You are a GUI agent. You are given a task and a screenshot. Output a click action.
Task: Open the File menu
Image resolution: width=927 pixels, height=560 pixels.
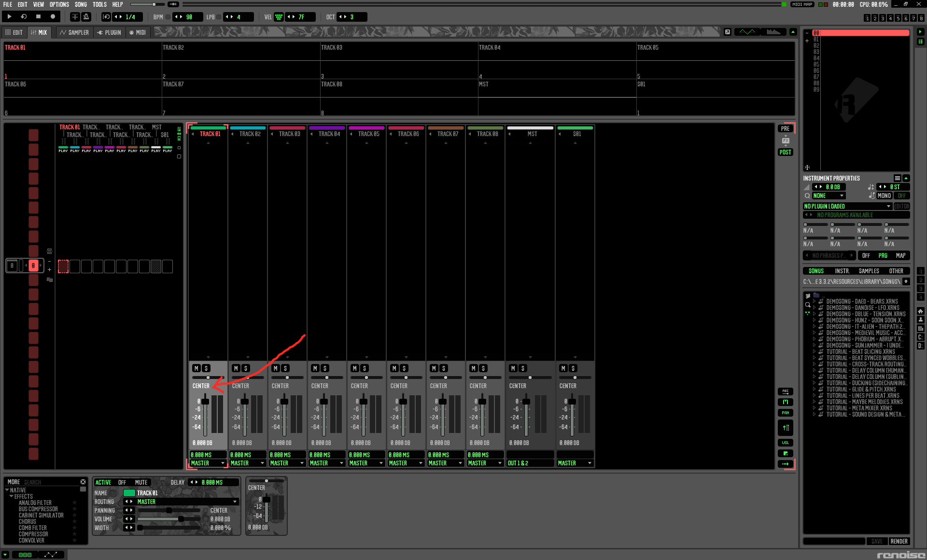click(8, 4)
